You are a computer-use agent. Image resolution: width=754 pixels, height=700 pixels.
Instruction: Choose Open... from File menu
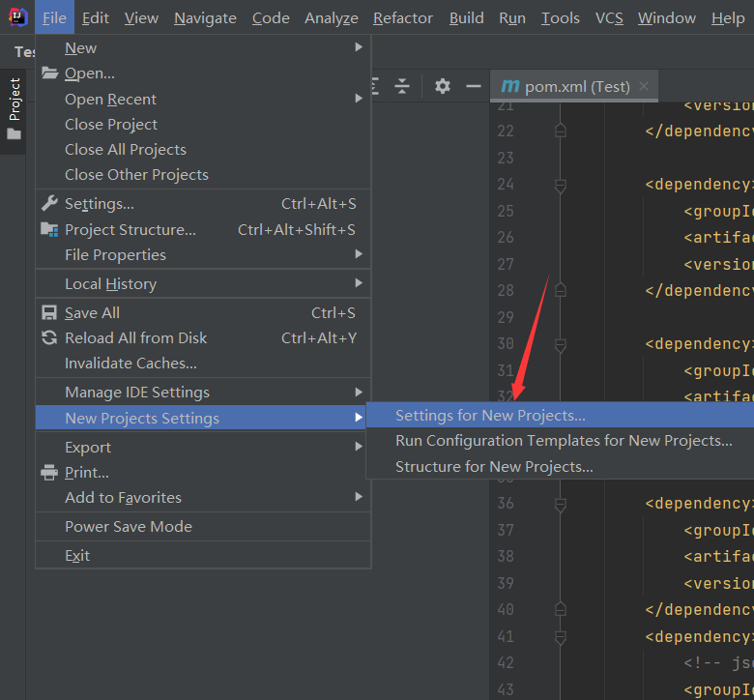(x=203, y=73)
